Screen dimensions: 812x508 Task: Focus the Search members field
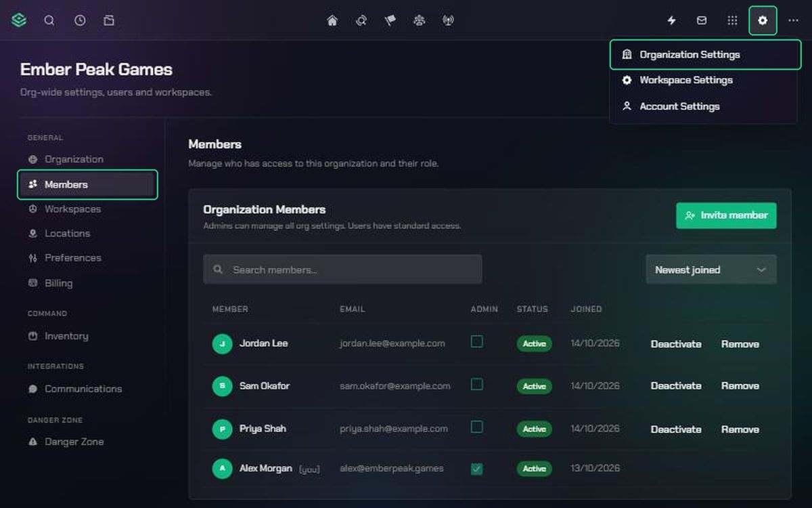click(342, 270)
